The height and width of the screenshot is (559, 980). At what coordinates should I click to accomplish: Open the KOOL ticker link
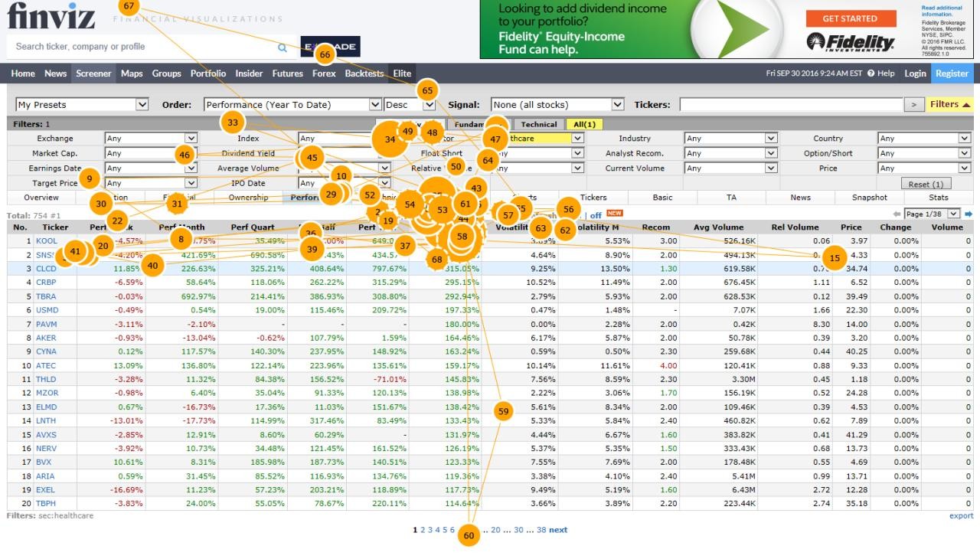tap(48, 240)
